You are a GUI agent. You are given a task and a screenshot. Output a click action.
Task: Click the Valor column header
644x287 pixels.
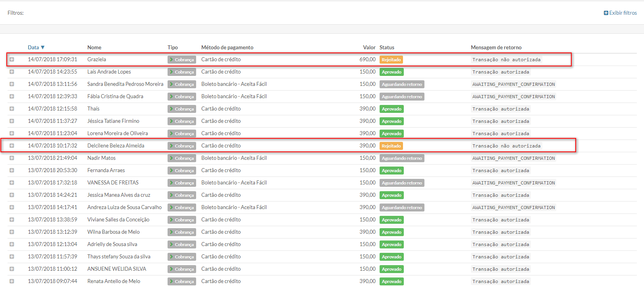(x=369, y=47)
